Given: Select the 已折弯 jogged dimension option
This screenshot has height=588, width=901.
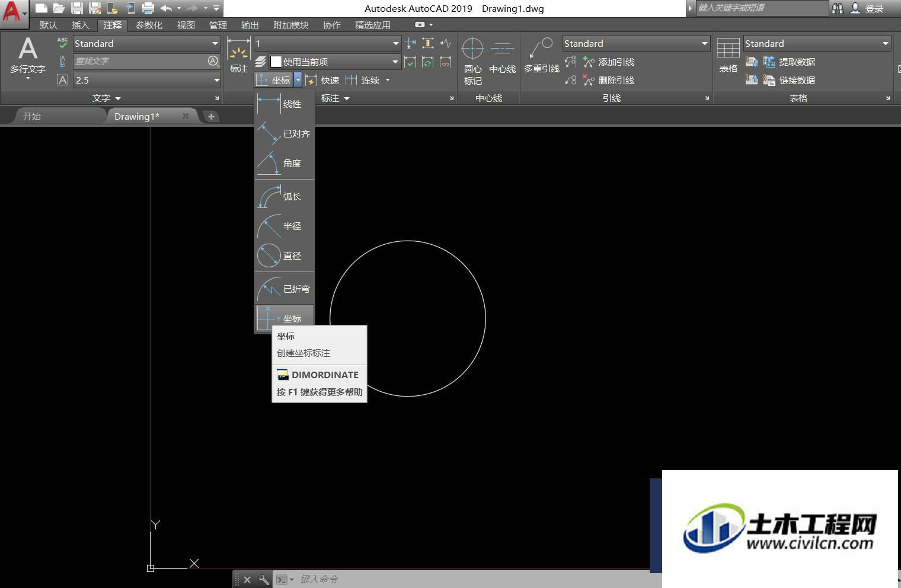Looking at the screenshot, I should 285,289.
